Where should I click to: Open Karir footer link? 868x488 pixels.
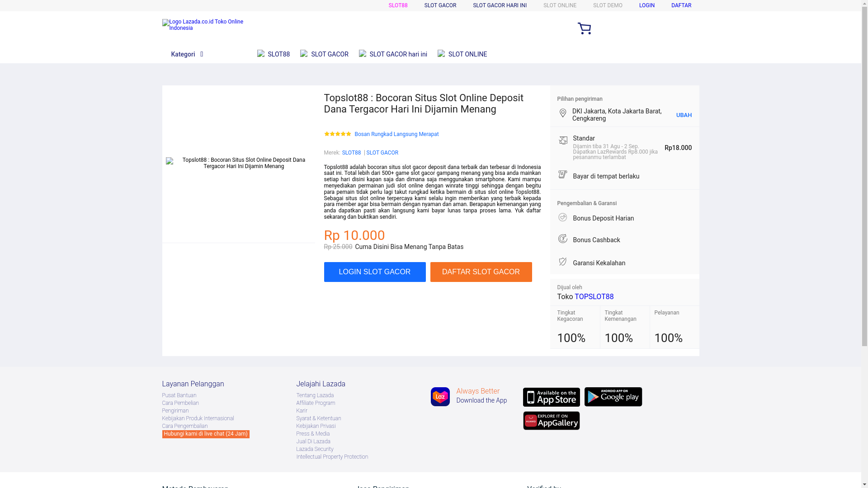click(x=302, y=411)
